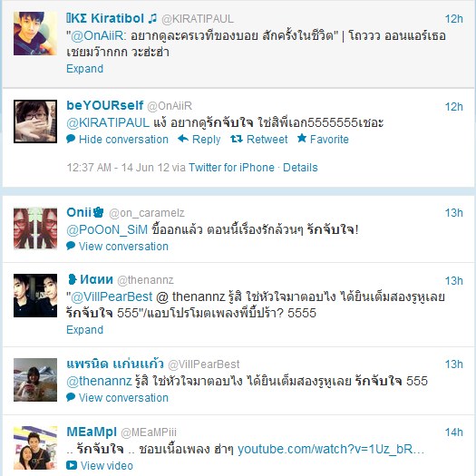The image size is (476, 476).
Task: Click the @on_caramelz username
Action: pos(147,213)
